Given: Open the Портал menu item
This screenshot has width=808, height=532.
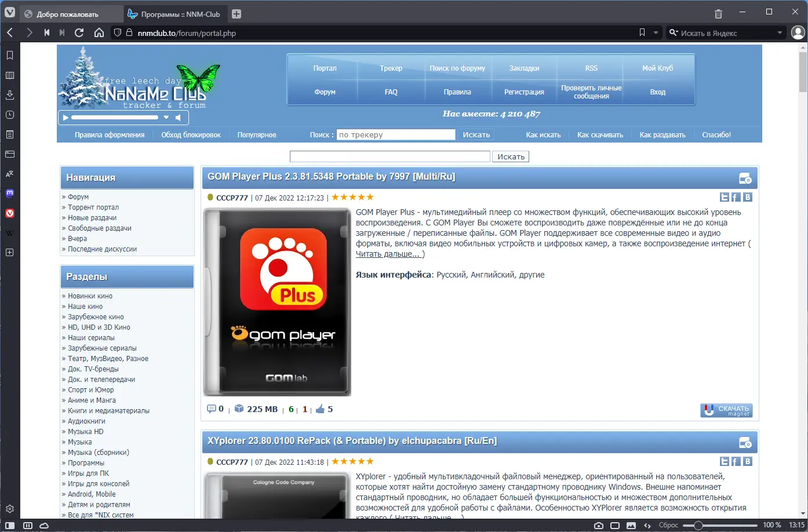Looking at the screenshot, I should tap(325, 68).
